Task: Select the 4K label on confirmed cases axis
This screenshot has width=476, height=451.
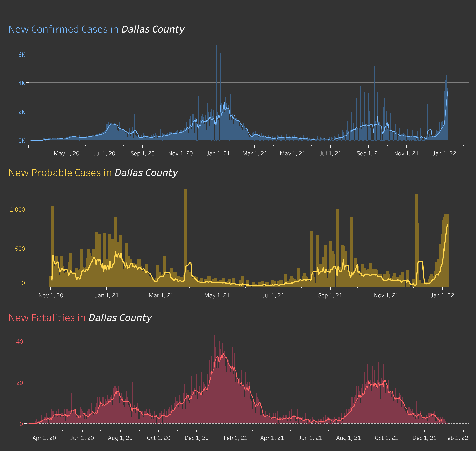Action: pyautogui.click(x=22, y=83)
